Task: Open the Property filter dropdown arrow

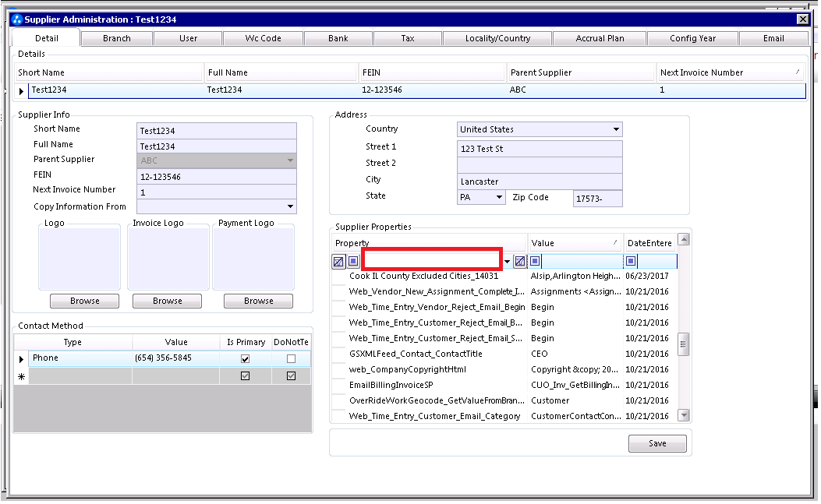Action: click(507, 262)
